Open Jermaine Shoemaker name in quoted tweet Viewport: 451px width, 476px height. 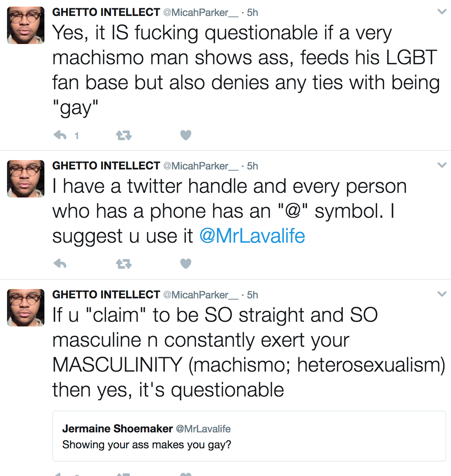click(x=117, y=429)
